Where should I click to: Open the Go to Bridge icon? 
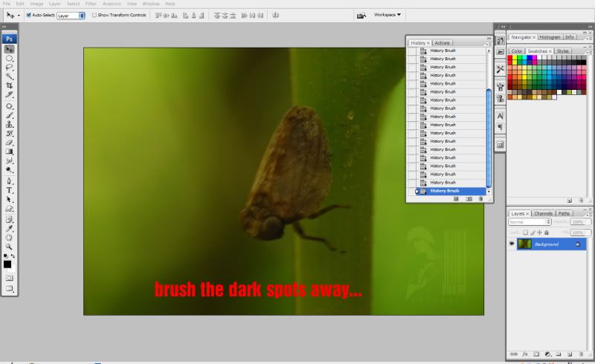pyautogui.click(x=361, y=15)
